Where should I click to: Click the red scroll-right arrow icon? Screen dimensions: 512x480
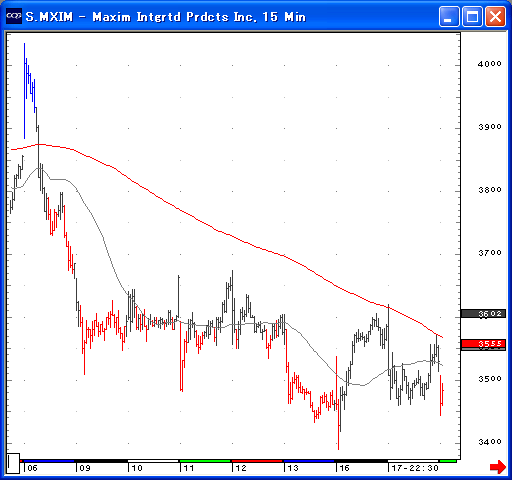coord(498,466)
